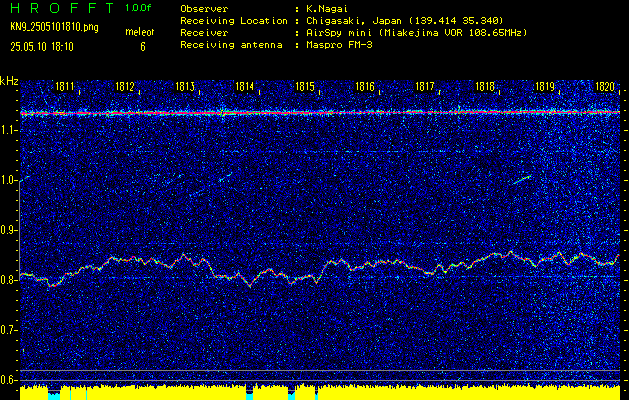
Task: Click the antenna name Maspro FM-3
Action: point(339,45)
